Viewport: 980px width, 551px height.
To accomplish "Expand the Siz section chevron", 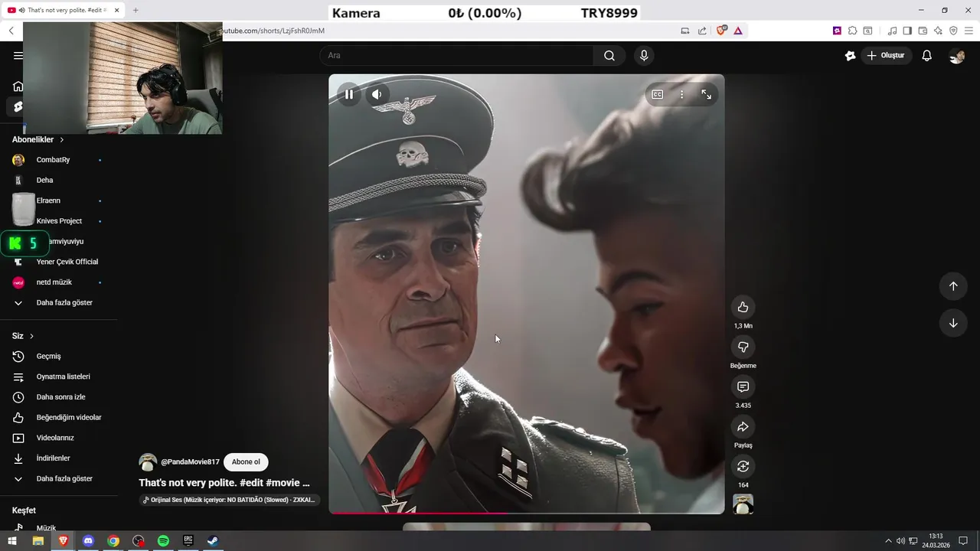I will 31,336.
